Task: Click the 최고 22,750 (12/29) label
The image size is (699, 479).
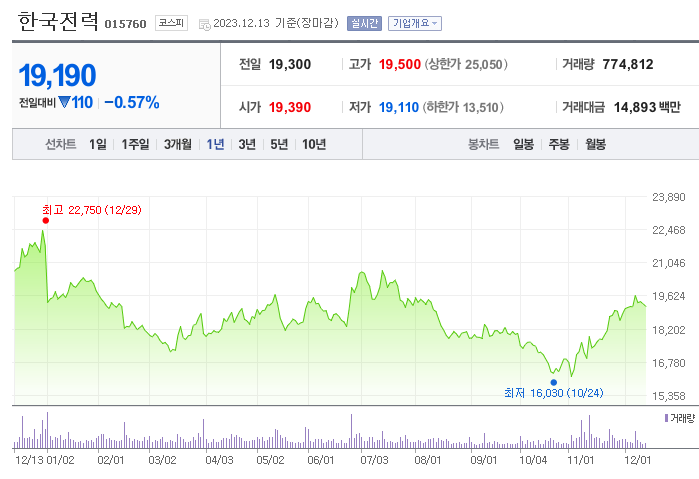Action: tap(92, 210)
